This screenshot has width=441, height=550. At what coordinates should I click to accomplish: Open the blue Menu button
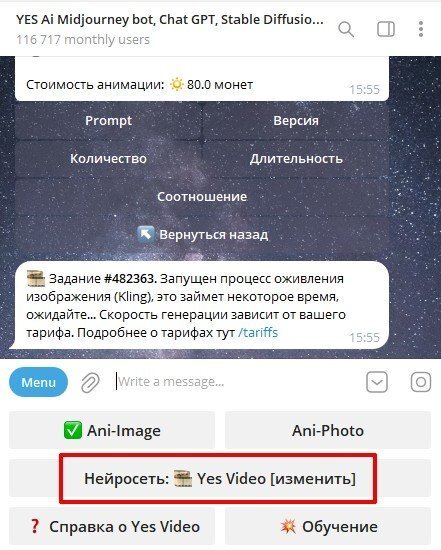pos(38,382)
